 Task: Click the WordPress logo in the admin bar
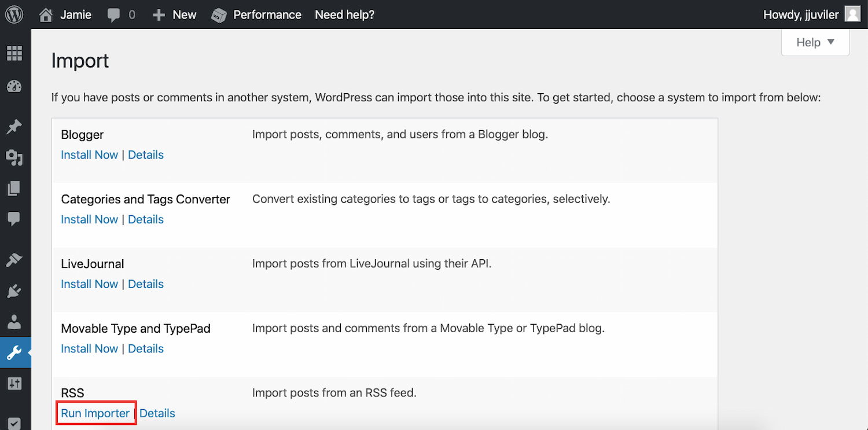pos(14,14)
